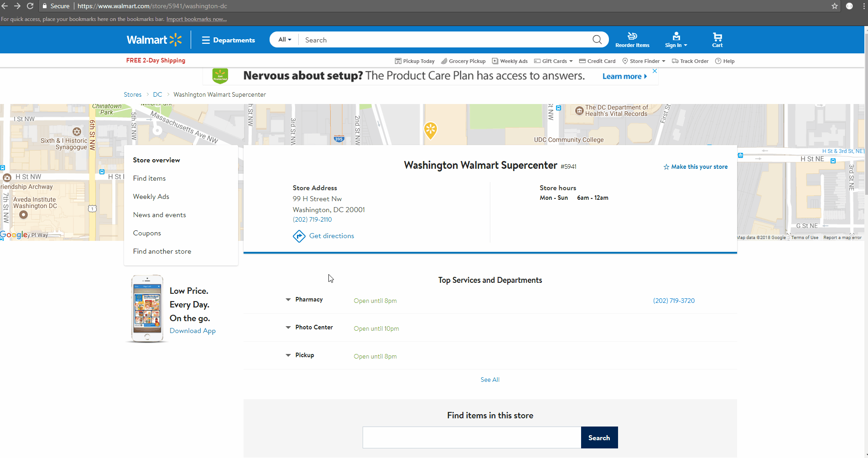Screen dimensions: 868x458
Task: Open Track Order
Action: tap(690, 61)
